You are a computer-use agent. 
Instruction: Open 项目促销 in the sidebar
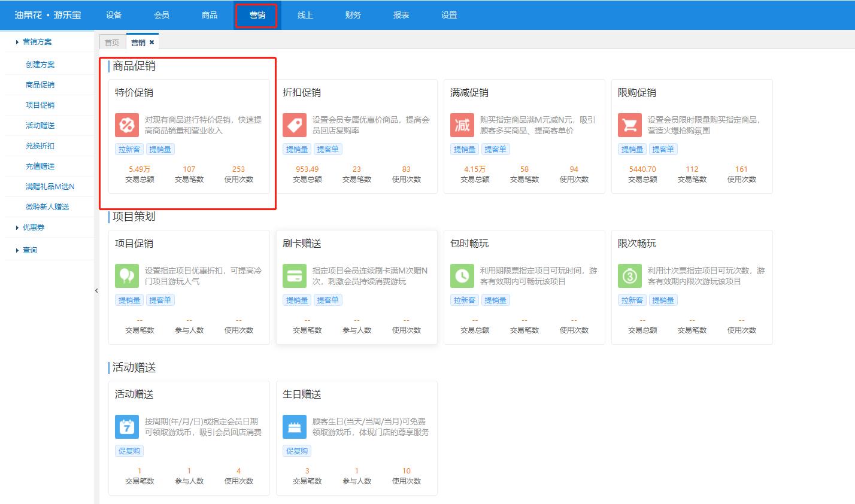coord(40,105)
